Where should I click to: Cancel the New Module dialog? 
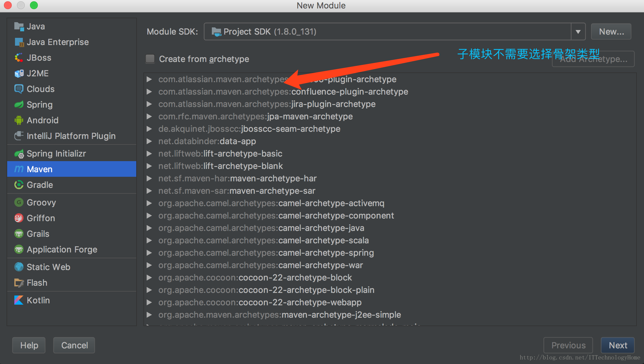coord(74,345)
